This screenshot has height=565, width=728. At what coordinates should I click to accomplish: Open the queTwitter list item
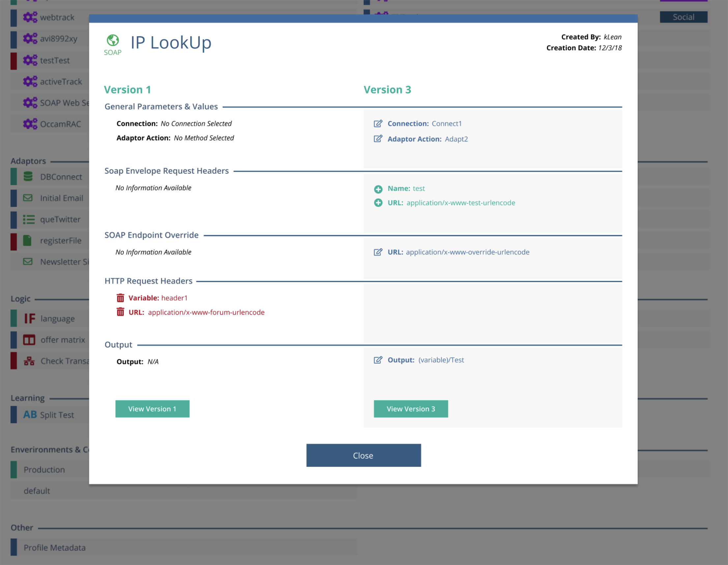point(60,220)
